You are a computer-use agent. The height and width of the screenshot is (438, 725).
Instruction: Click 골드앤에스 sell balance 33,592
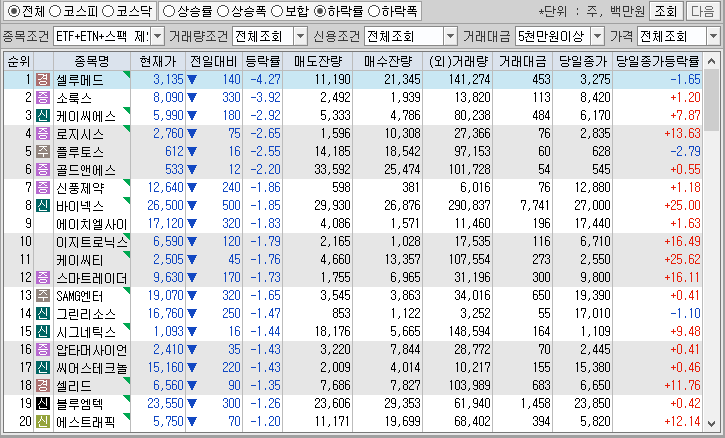[x=332, y=169]
